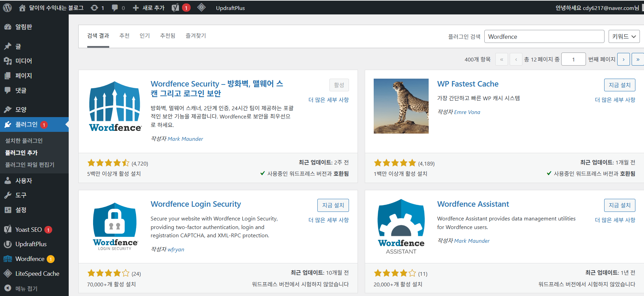Install WP Fastest Cache with 지금 설치

pos(620,85)
